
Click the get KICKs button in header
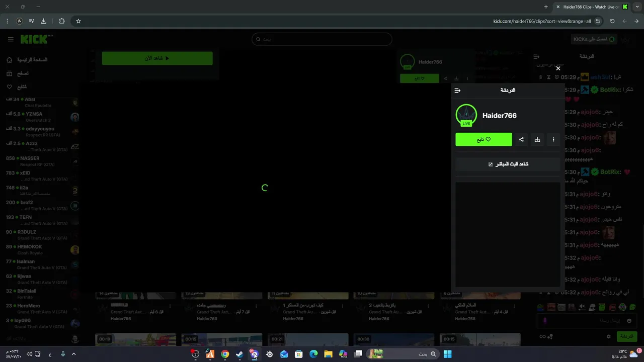[594, 39]
